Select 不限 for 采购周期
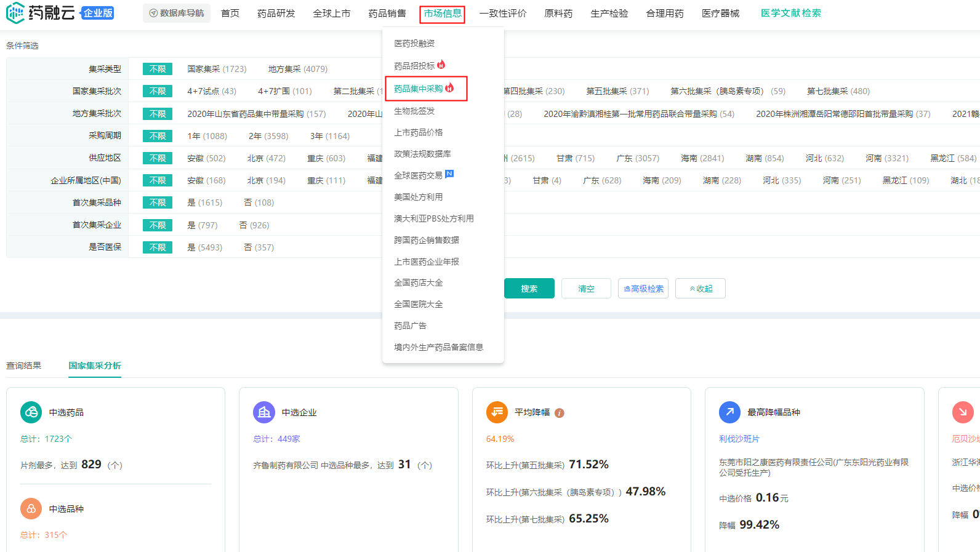Screen dimensions: 980x552 point(158,136)
